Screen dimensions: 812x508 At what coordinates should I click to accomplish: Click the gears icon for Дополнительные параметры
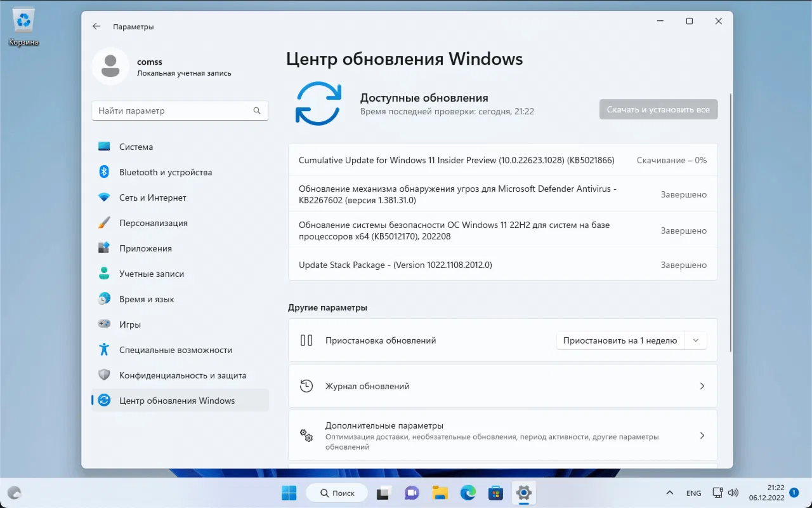[306, 436]
